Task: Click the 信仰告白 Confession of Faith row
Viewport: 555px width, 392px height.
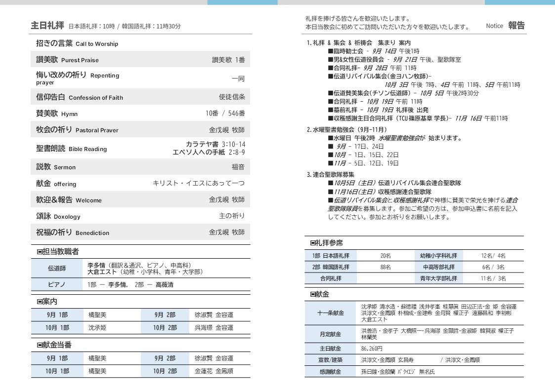Action: point(140,97)
